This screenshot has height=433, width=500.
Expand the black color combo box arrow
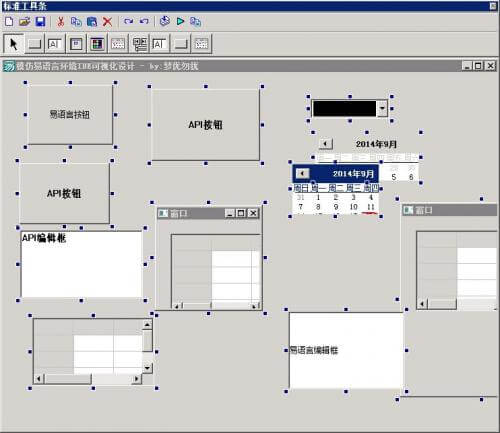pyautogui.click(x=382, y=108)
